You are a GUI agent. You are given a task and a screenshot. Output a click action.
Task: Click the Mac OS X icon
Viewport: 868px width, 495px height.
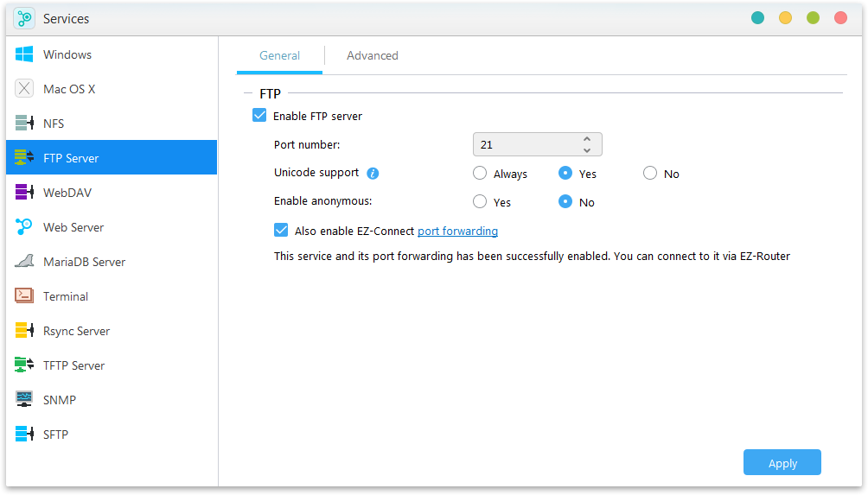(24, 88)
